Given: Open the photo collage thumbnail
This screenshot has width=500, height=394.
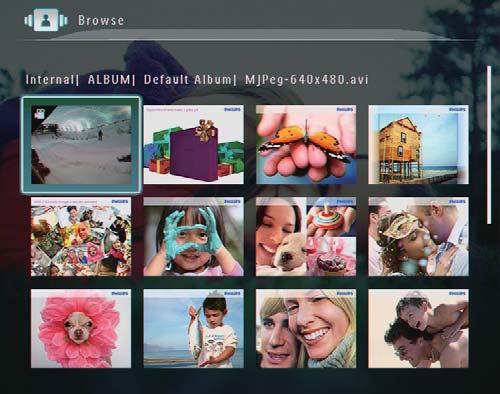Looking at the screenshot, I should 81,237.
